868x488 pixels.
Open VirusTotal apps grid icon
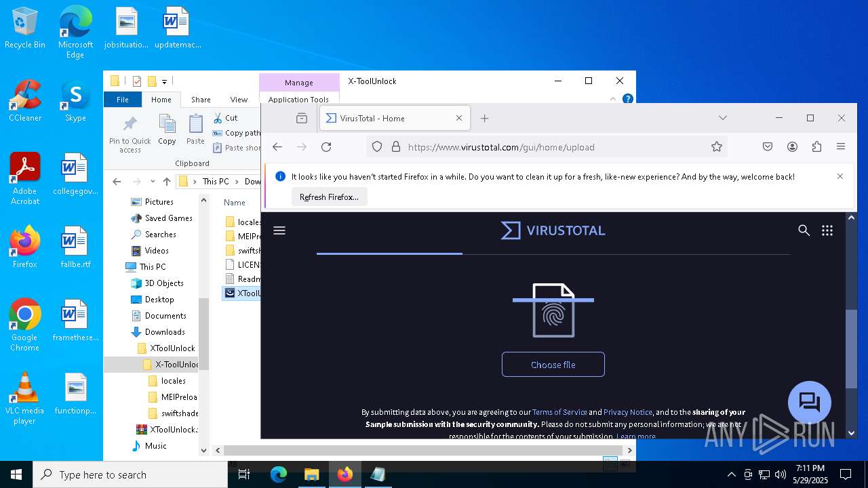[827, 230]
